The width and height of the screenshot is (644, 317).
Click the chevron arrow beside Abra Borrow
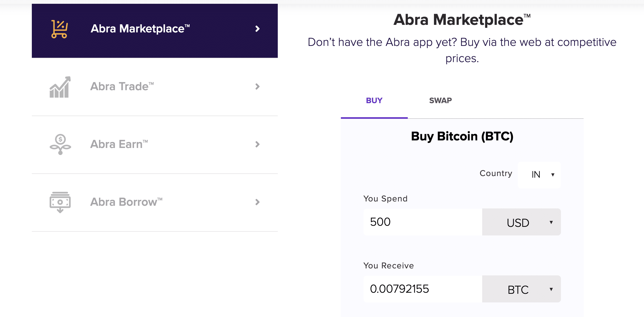pos(258,202)
